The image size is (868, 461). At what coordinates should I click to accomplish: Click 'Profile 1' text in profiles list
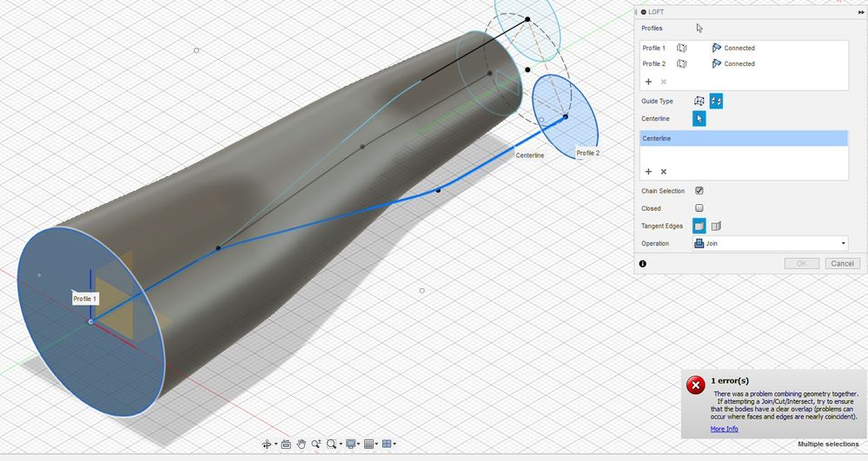point(653,48)
